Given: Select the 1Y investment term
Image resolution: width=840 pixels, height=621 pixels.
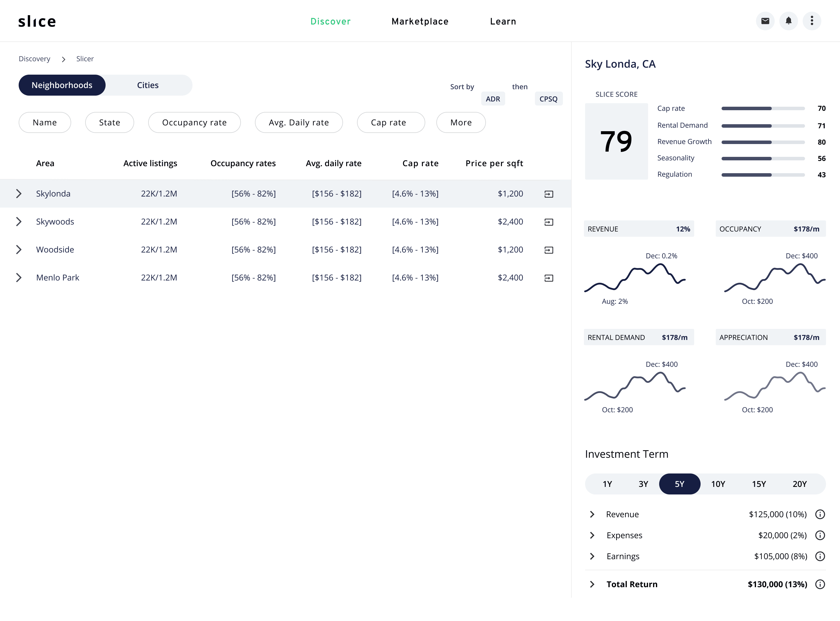Looking at the screenshot, I should 607,484.
